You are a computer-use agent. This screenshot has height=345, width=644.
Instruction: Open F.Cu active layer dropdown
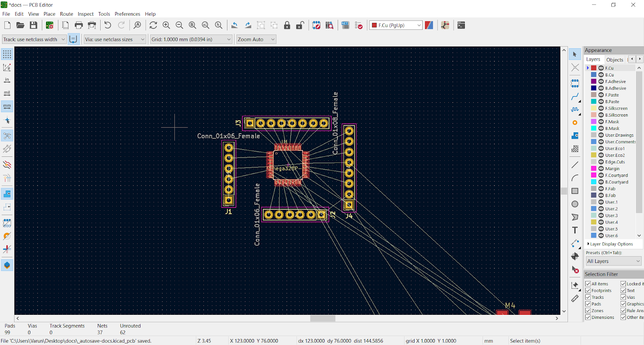point(396,25)
